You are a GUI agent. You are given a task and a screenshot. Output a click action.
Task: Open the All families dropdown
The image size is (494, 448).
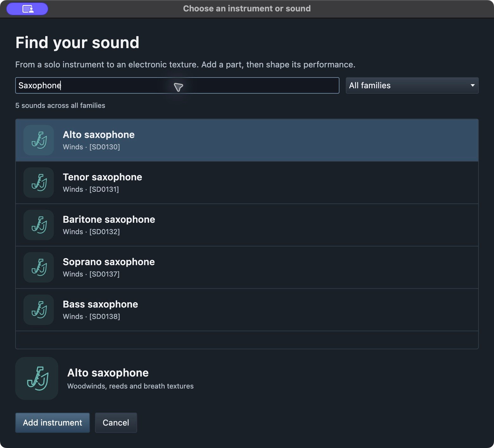point(412,85)
